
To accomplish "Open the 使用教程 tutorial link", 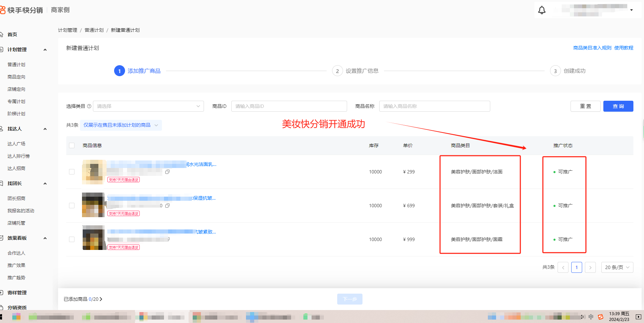I will click(624, 48).
